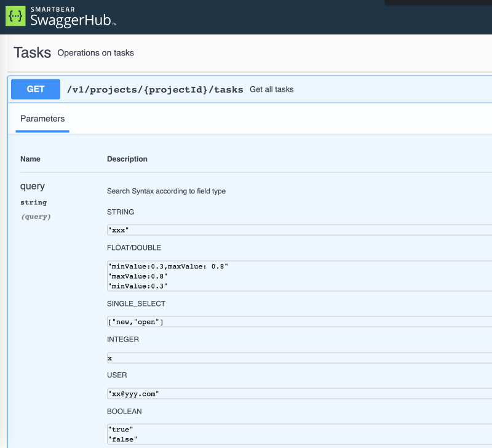Click the '(query)' location label
The width and height of the screenshot is (492, 448).
point(36,217)
